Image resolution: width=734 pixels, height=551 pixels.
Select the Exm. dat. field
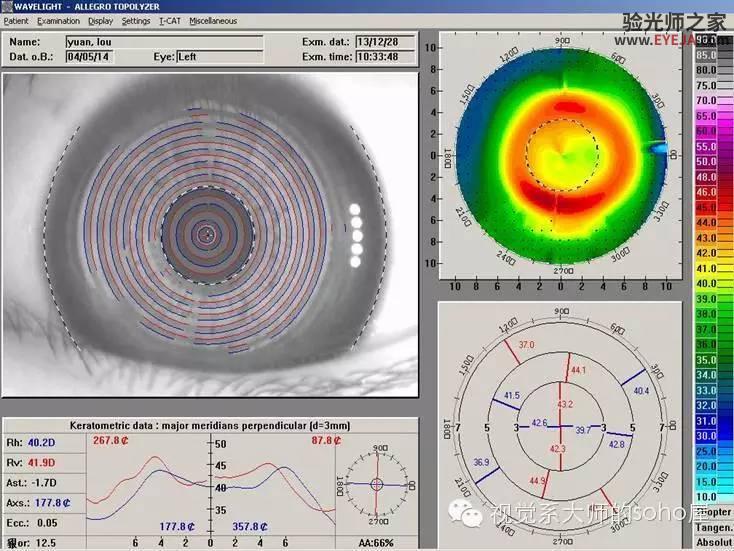pyautogui.click(x=385, y=42)
